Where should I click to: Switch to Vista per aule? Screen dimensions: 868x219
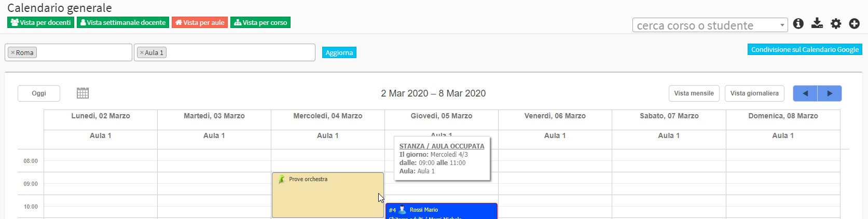coord(200,22)
